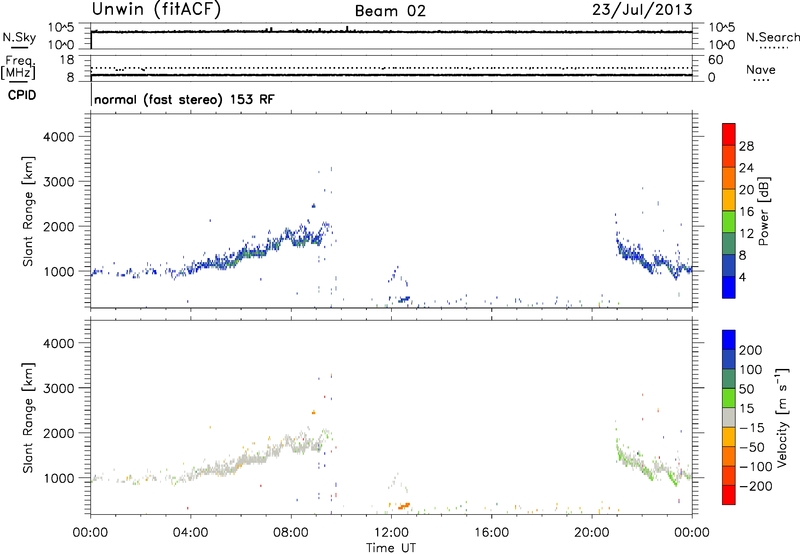Image resolution: width=800 pixels, height=554 pixels.
Task: Click the dotted Nave line in frequency panel
Action: tap(391, 68)
